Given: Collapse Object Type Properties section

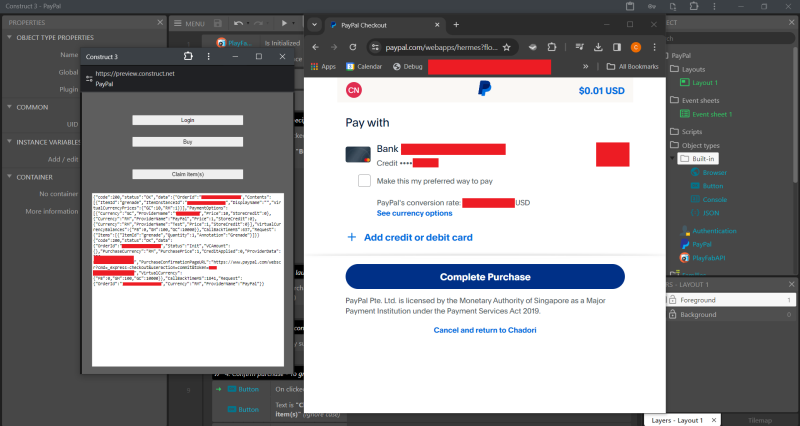Looking at the screenshot, I should tap(9, 37).
